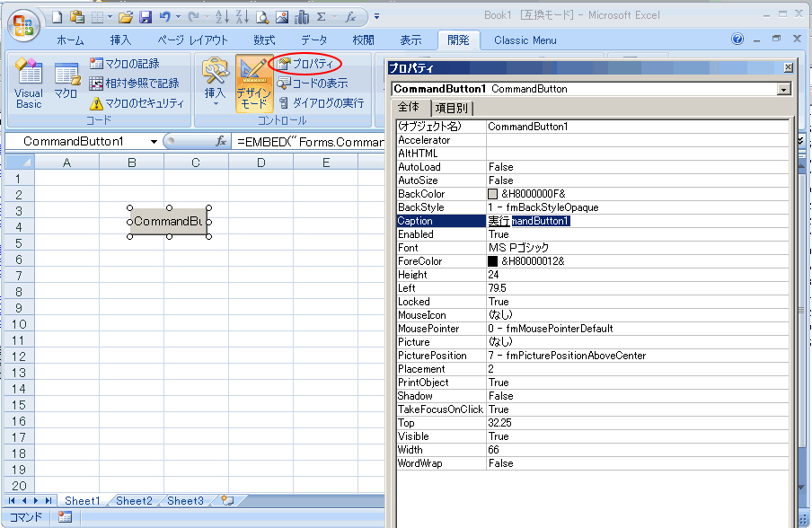Toggle デザインモード (Design Mode)
The width and height of the screenshot is (812, 528).
pyautogui.click(x=253, y=84)
